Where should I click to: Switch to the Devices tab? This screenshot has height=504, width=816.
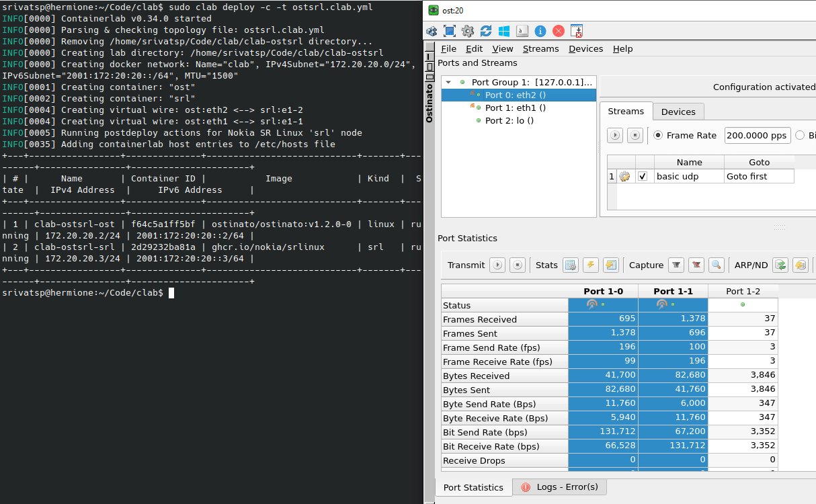[678, 112]
